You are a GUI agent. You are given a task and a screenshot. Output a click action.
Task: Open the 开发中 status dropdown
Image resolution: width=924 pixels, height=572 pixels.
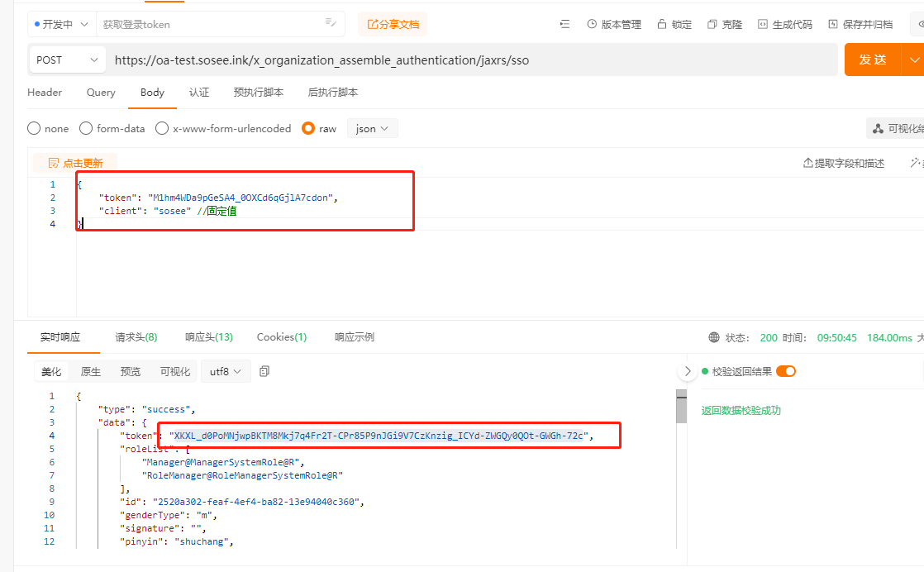[x=61, y=24]
